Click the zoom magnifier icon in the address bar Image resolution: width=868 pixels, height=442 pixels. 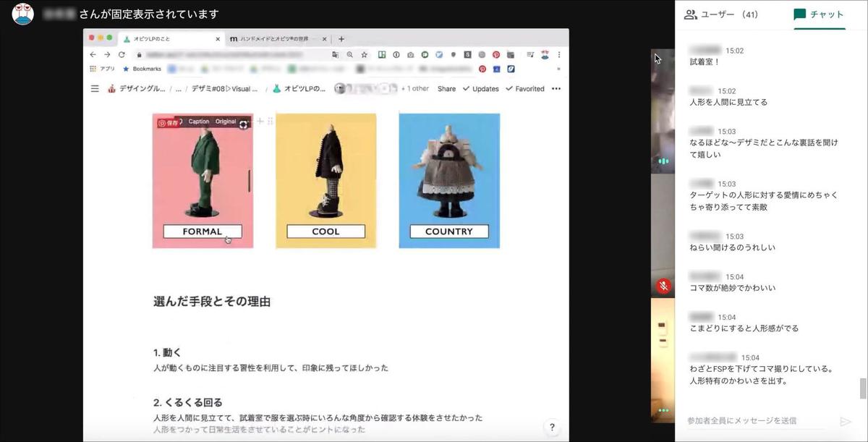(x=350, y=54)
